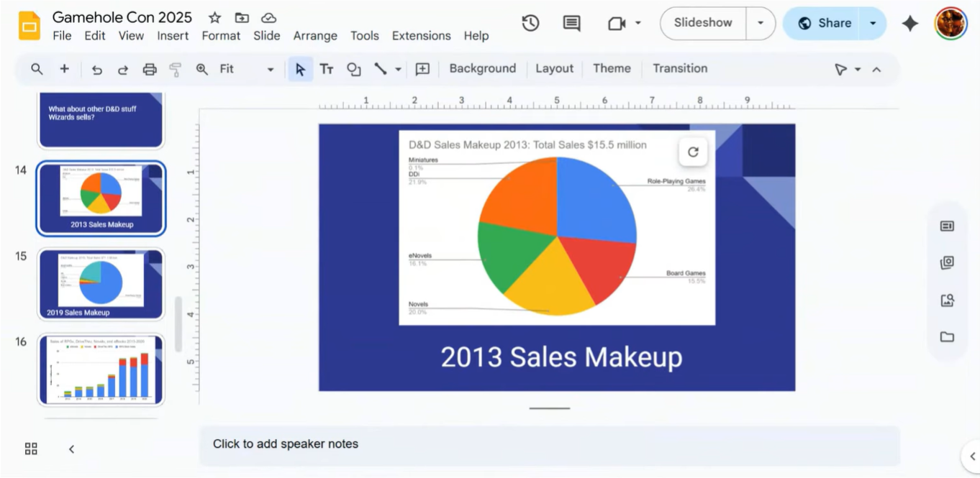Click the chart refresh update icon
Screen dimensions: 980x478
click(x=693, y=152)
